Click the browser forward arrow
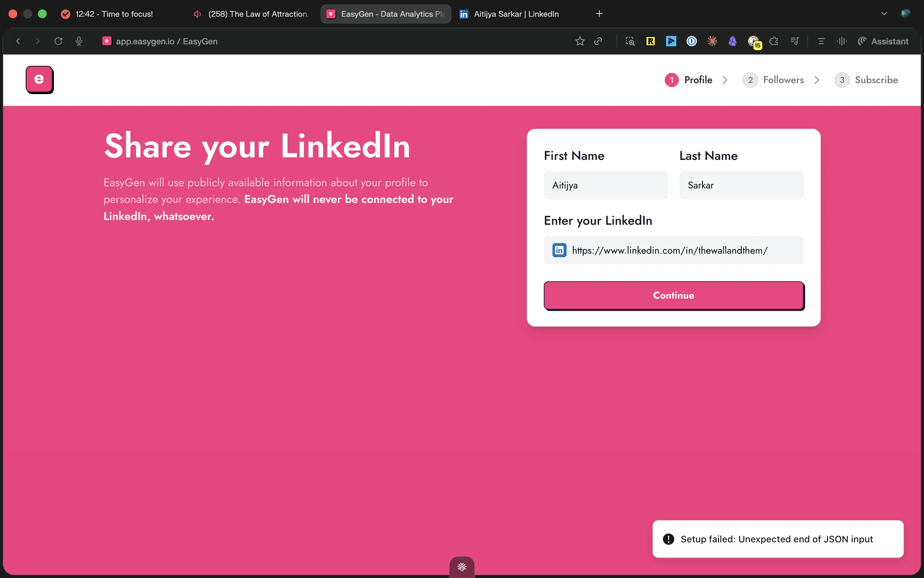This screenshot has width=924, height=578. click(x=38, y=41)
